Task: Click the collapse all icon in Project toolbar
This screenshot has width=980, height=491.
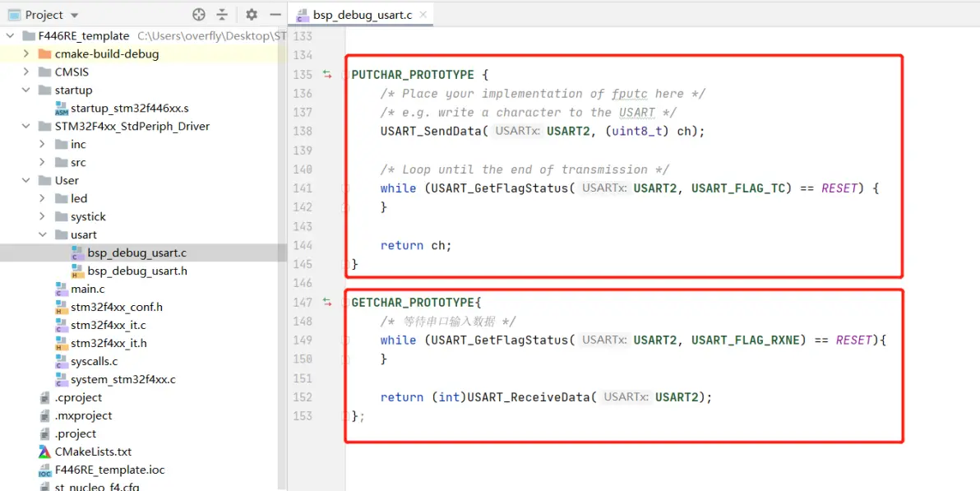Action: [222, 15]
